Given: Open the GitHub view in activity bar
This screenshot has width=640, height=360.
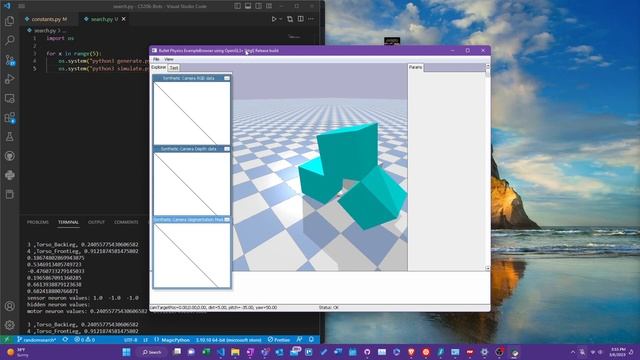Looking at the screenshot, I should point(9,156).
